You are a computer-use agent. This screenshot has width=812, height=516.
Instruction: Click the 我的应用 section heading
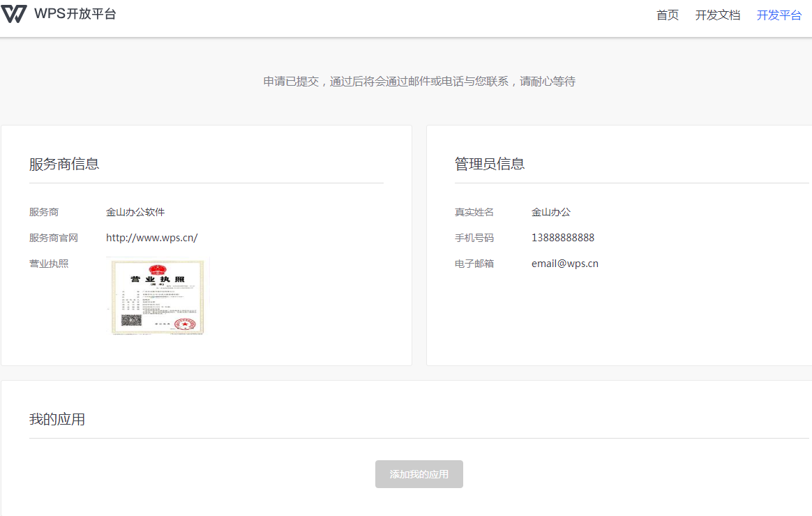(57, 419)
